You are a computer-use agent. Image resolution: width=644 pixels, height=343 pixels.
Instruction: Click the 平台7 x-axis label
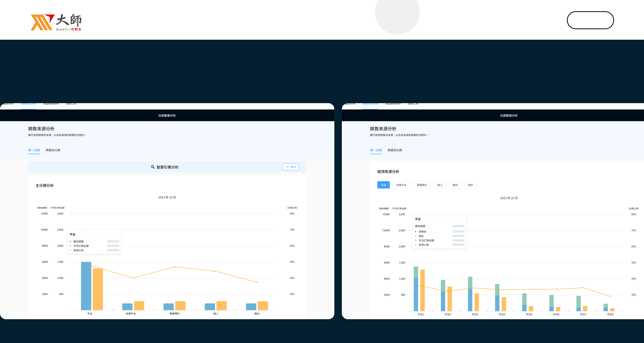(583, 315)
